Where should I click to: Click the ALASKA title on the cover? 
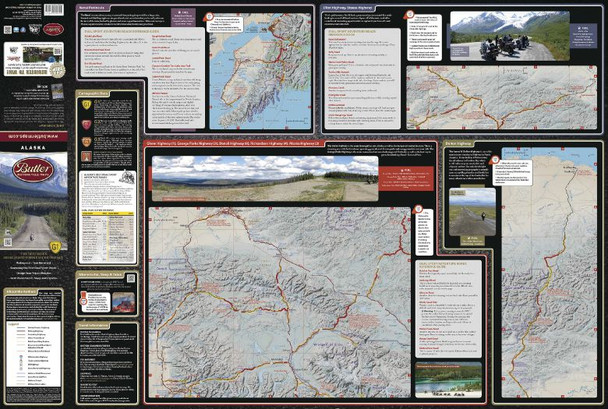(x=33, y=146)
